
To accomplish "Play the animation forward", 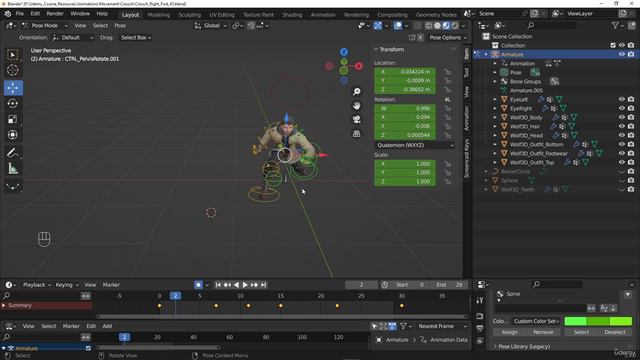I will 245,285.
